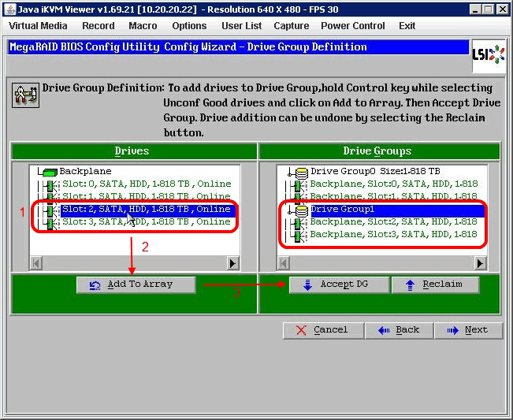Click the Slot 2 drive icon in Drives

coord(51,210)
